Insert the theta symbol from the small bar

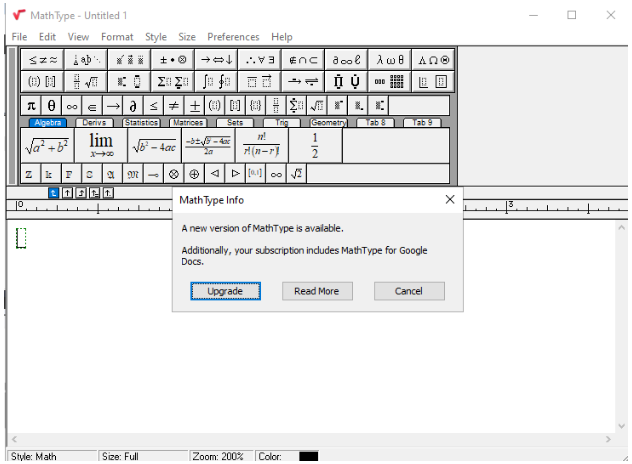coord(51,106)
